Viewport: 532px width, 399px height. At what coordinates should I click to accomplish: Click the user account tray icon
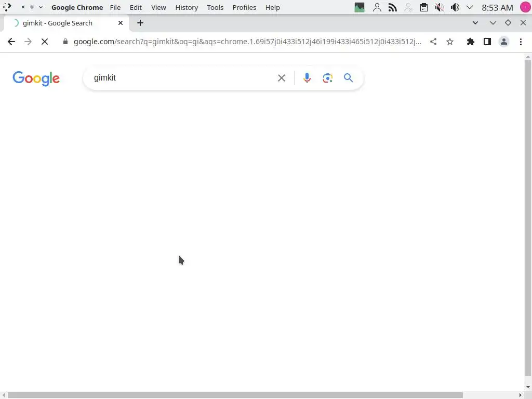click(377, 7)
